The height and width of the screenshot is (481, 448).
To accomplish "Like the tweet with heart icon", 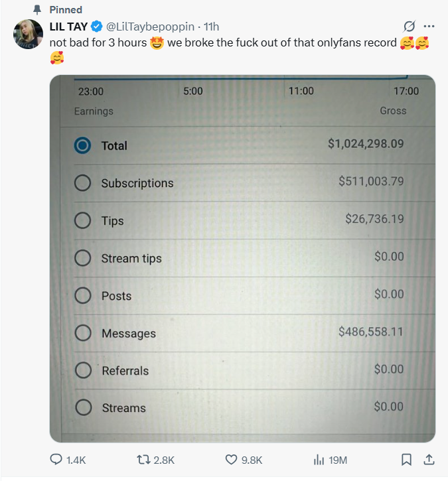I will pyautogui.click(x=232, y=459).
